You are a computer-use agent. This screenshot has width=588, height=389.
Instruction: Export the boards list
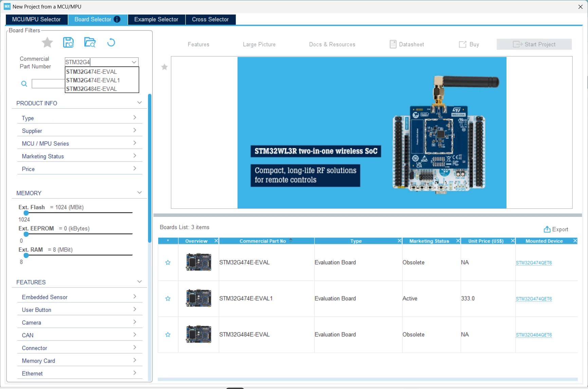556,229
